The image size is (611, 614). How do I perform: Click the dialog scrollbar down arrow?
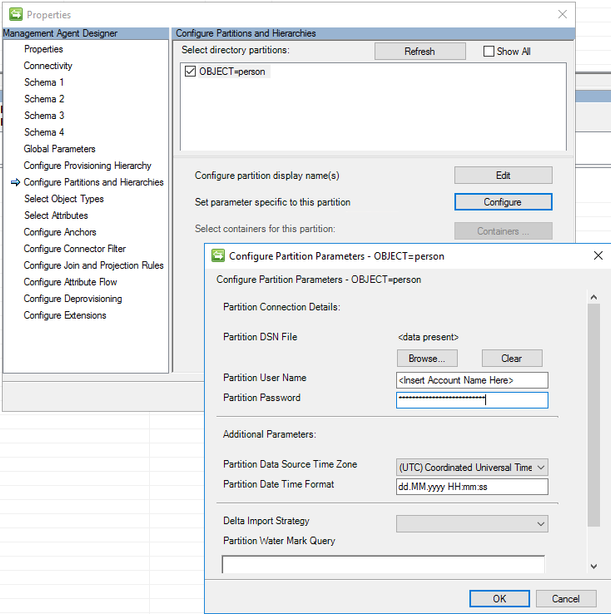[594, 566]
